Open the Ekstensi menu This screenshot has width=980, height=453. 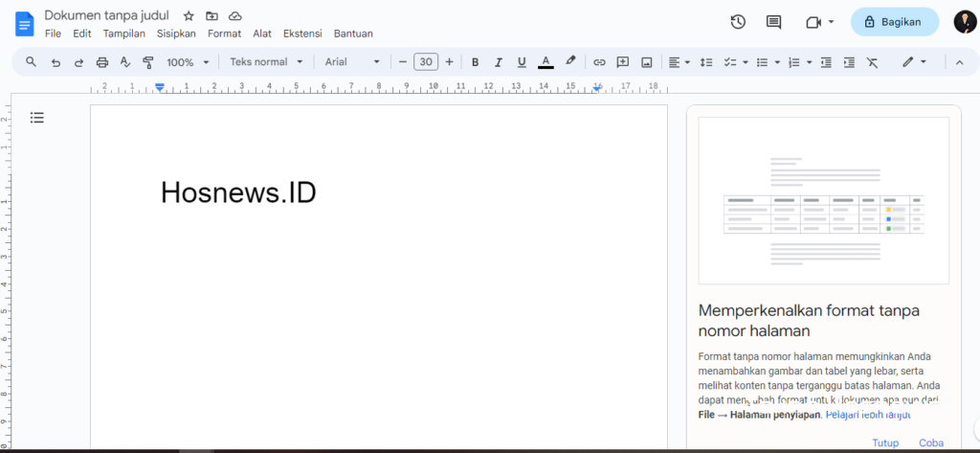(x=302, y=34)
